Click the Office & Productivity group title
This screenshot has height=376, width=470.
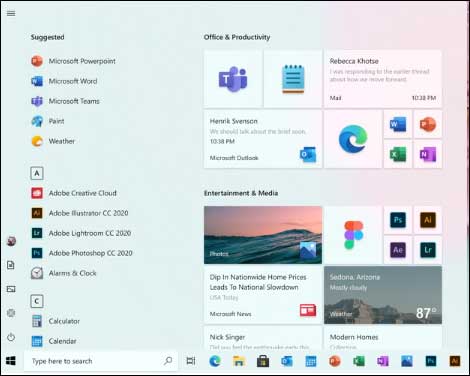click(x=237, y=37)
